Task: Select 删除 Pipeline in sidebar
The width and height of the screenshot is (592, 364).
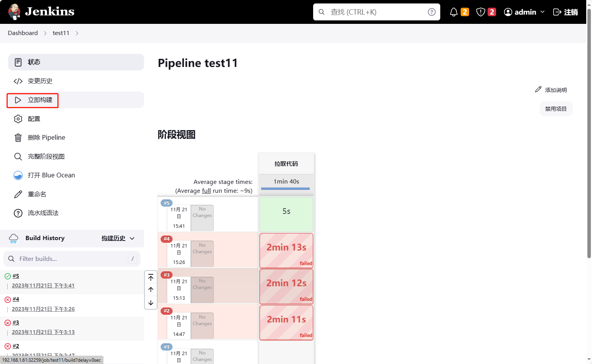Action: [76, 138]
